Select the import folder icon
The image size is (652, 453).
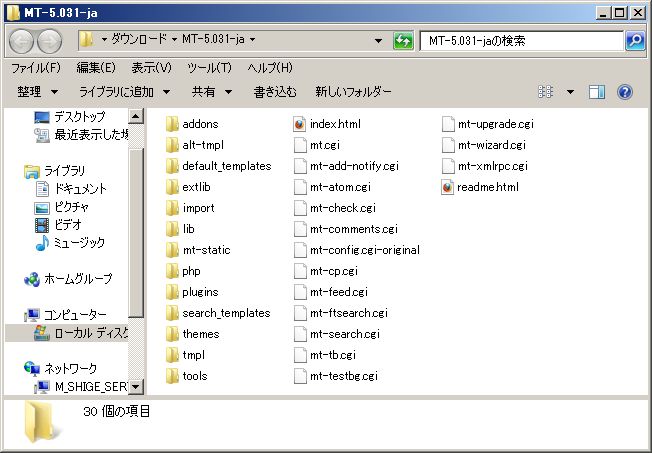[x=172, y=208]
